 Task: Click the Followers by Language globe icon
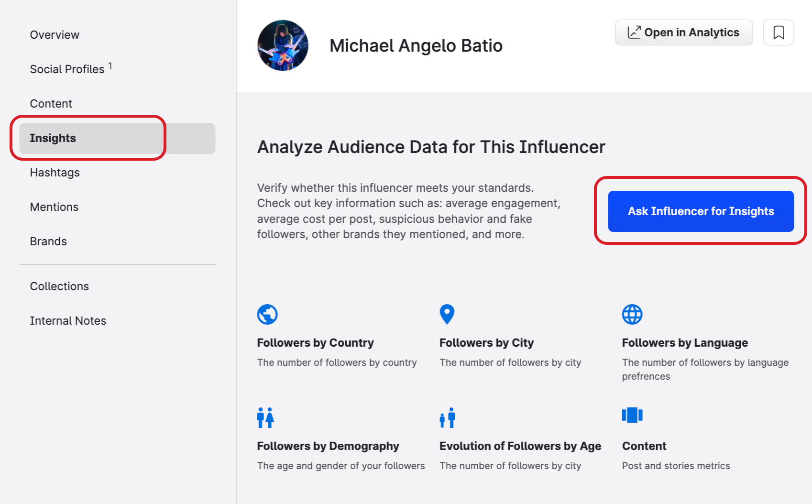[632, 315]
